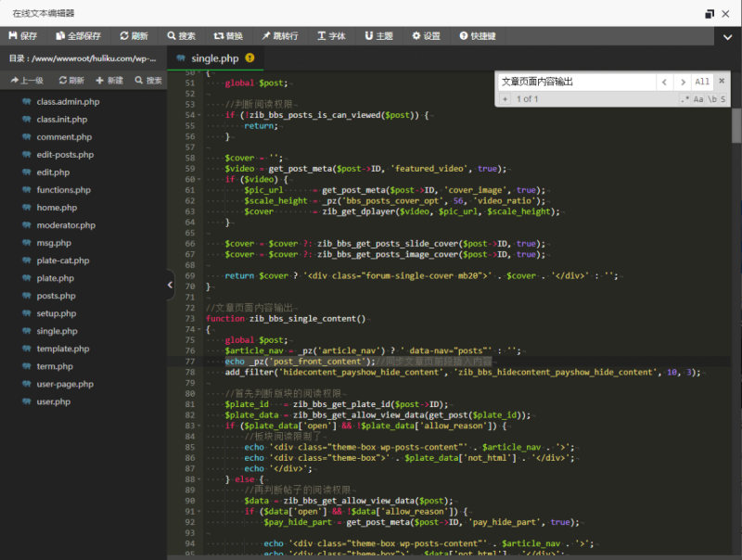Toggle the .* regular expression search option
742x560 pixels.
click(684, 99)
